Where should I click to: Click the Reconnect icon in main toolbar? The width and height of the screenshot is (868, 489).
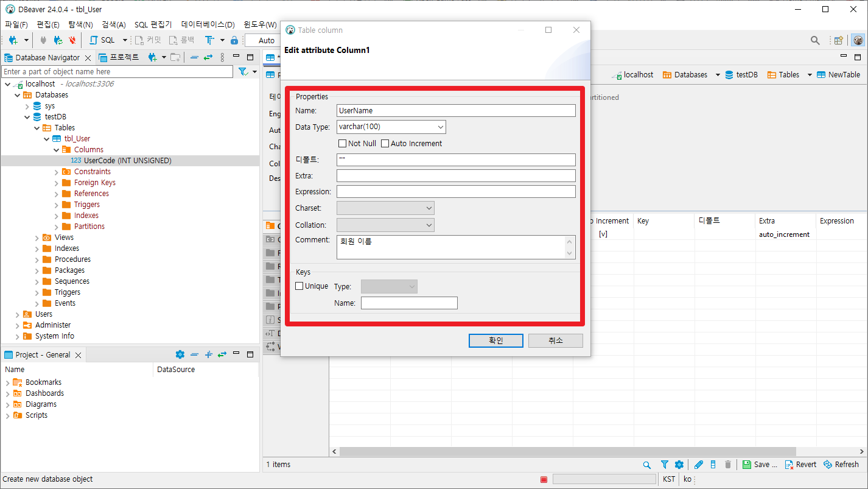[x=58, y=40]
